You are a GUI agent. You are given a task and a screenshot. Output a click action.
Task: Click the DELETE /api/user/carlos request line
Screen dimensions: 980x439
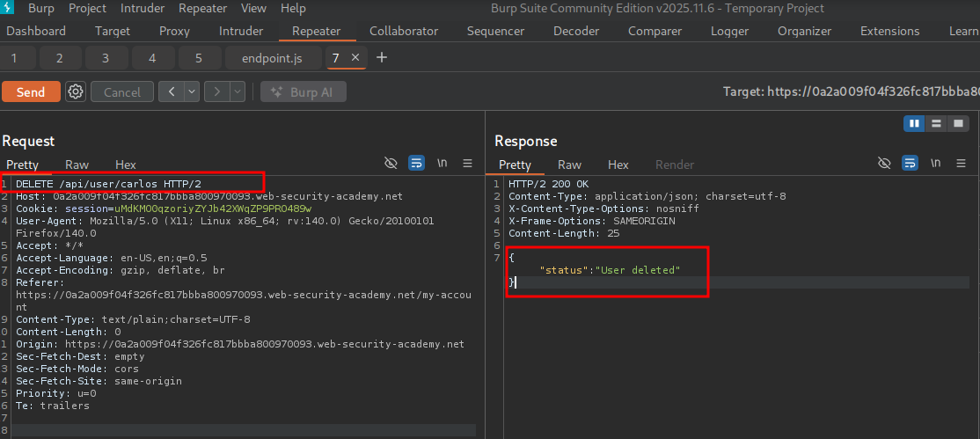(x=109, y=184)
